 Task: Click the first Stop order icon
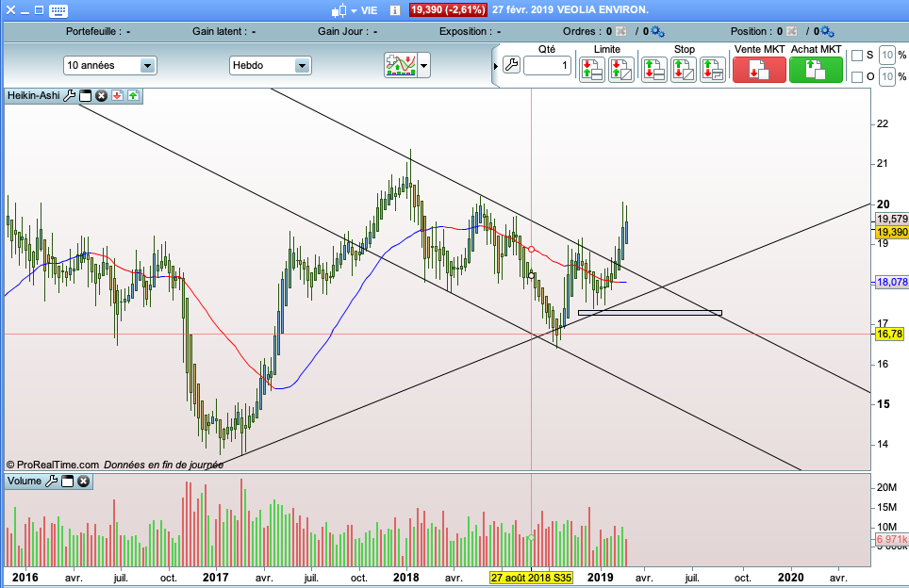coord(653,70)
